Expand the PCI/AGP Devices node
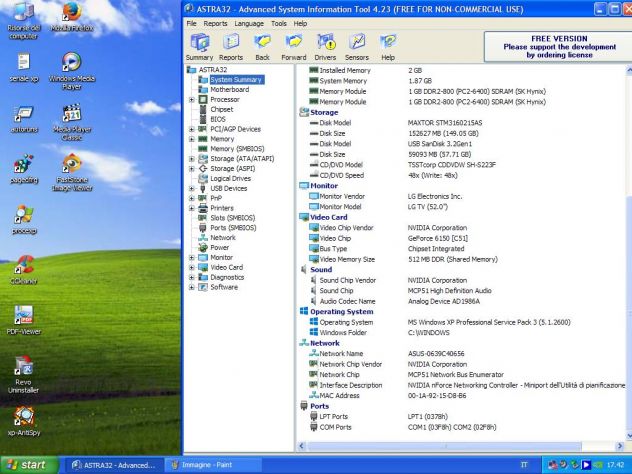Viewport: 632px width, 474px height. [x=192, y=129]
